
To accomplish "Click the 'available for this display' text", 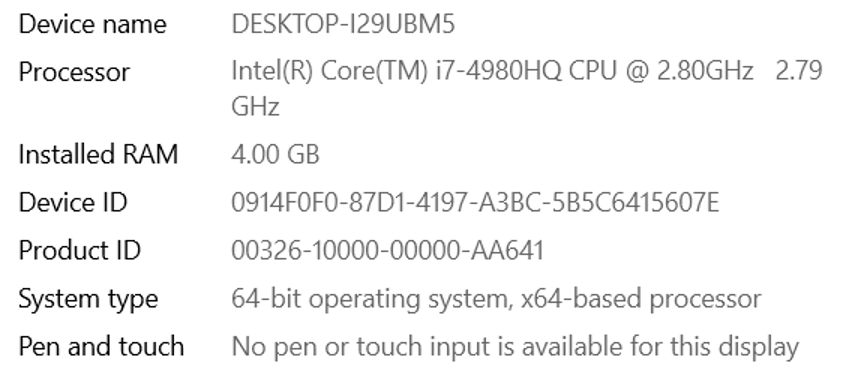I will (660, 347).
